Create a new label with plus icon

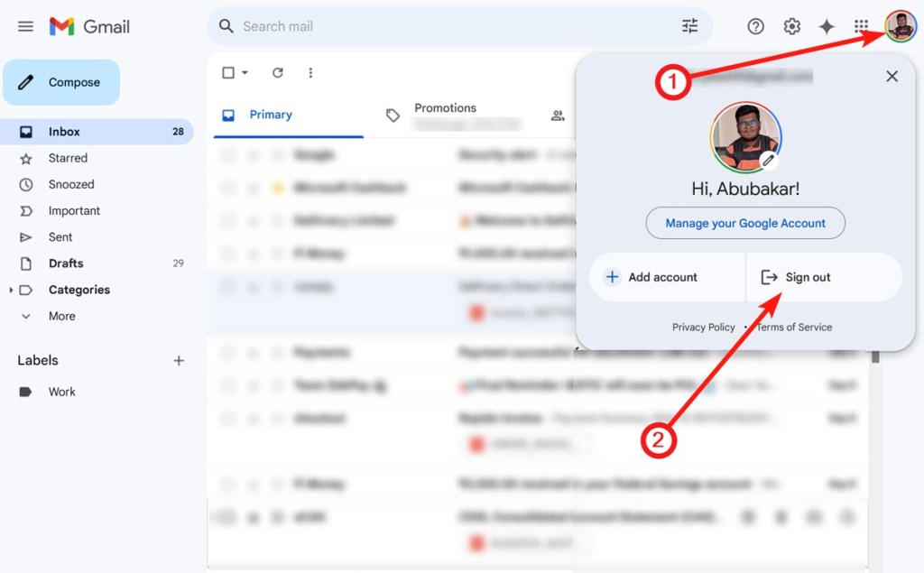pyautogui.click(x=179, y=360)
